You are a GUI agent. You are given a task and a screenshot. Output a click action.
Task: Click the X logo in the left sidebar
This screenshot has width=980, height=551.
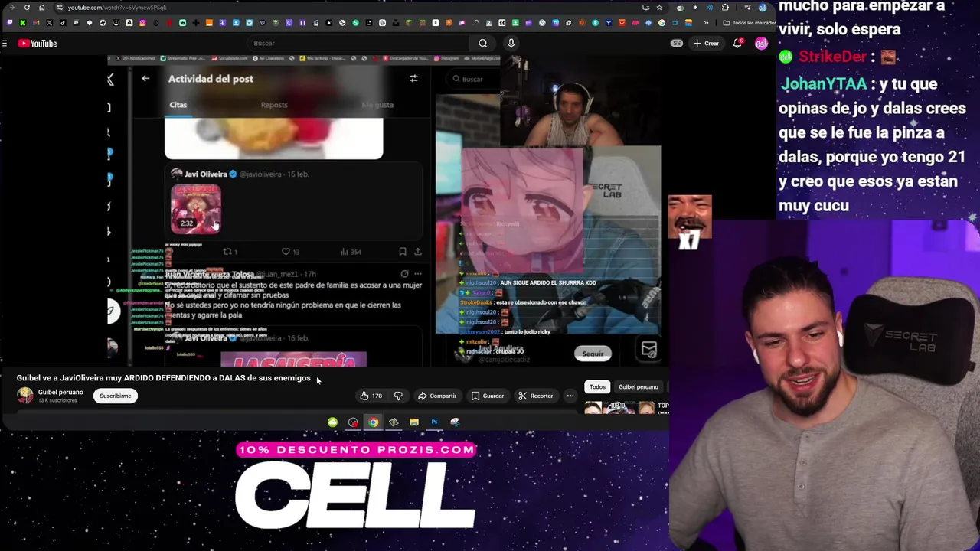click(110, 80)
